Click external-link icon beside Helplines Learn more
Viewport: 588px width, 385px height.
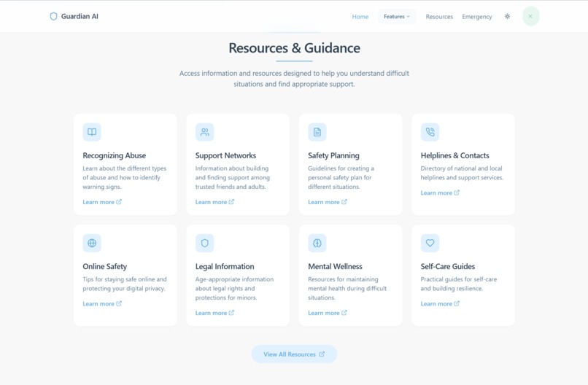[457, 192]
